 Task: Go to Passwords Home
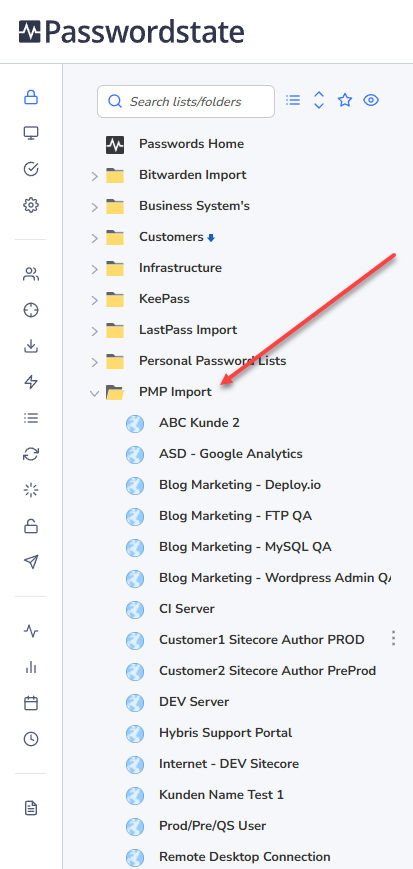tap(191, 144)
